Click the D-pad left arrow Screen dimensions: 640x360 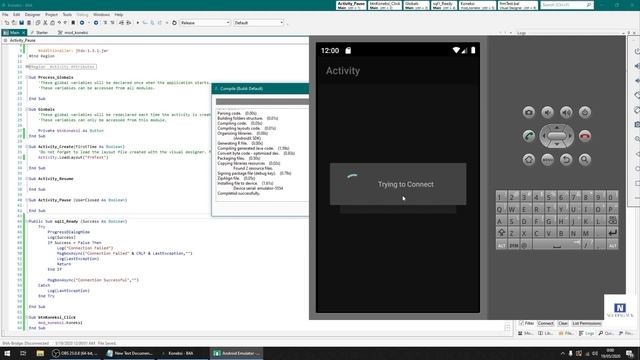pos(544,136)
